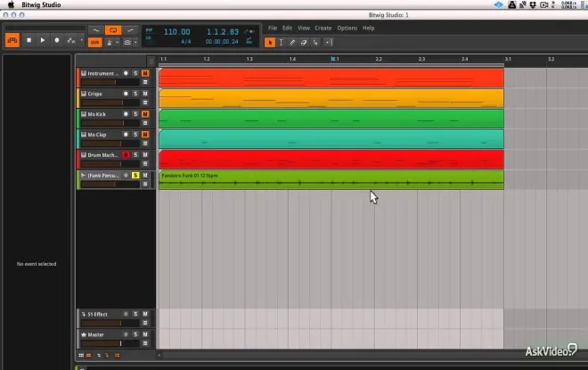Select the time selection I-beam tool
The height and width of the screenshot is (370, 588).
(x=281, y=43)
